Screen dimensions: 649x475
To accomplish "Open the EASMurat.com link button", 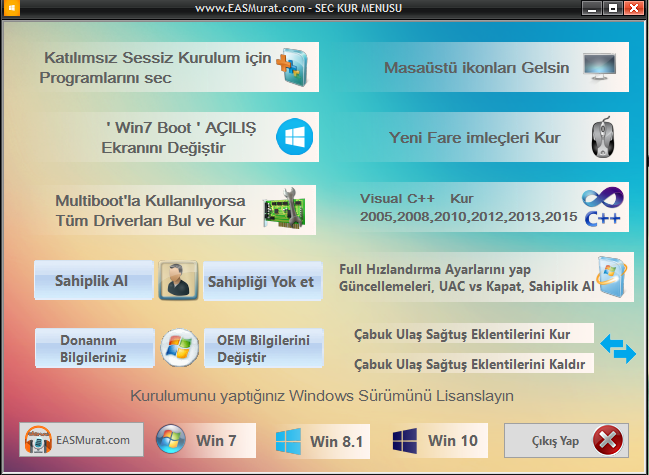I will pyautogui.click(x=81, y=439).
